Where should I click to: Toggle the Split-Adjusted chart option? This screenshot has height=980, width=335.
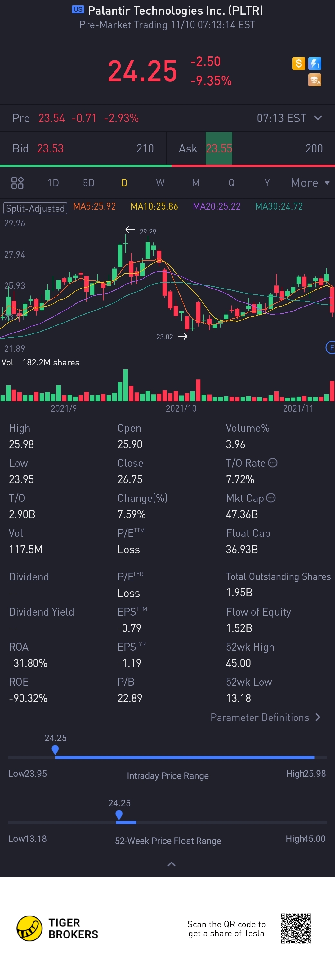35,208
